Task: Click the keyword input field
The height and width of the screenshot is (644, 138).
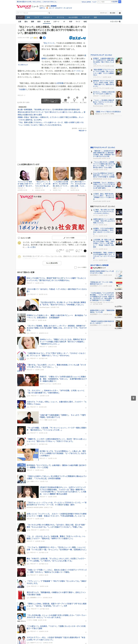Action: tap(32, 13)
